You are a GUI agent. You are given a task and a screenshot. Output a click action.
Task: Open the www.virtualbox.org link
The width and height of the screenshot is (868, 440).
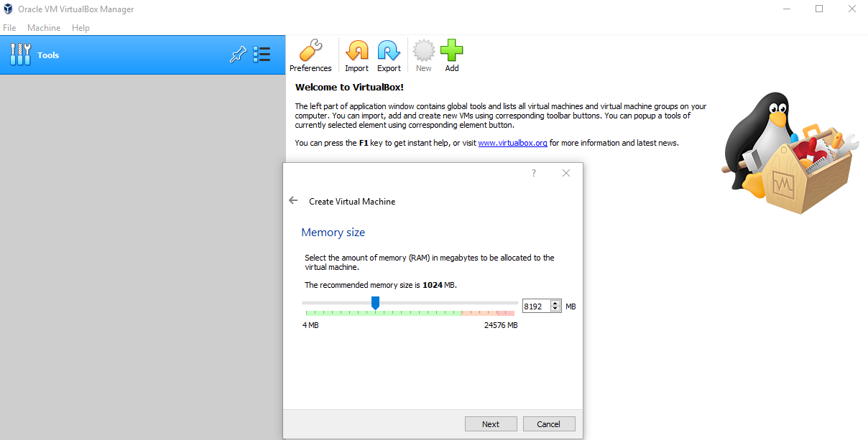[x=512, y=143]
